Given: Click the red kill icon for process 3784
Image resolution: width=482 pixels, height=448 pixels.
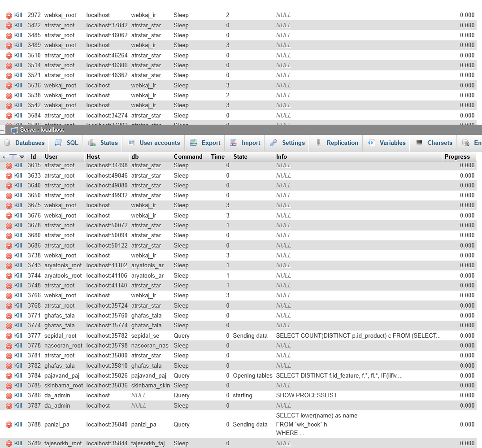Looking at the screenshot, I should click(9, 376).
